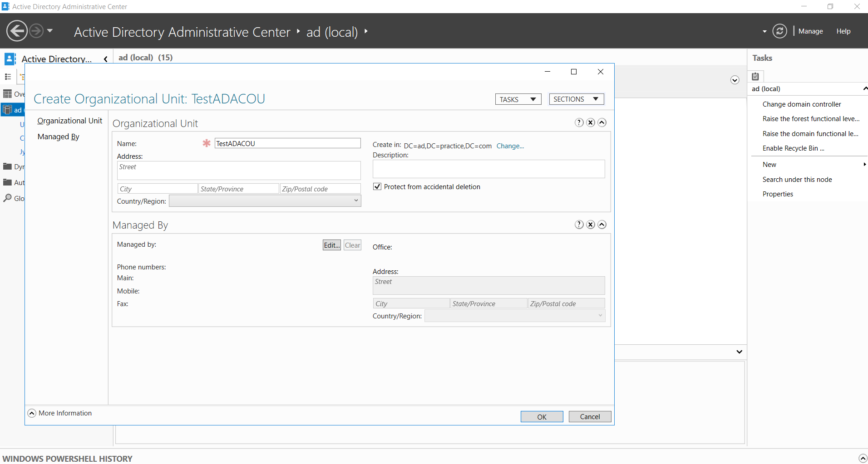This screenshot has width=868, height=464.
Task: Switch to list view in navigation pane
Action: [x=8, y=77]
